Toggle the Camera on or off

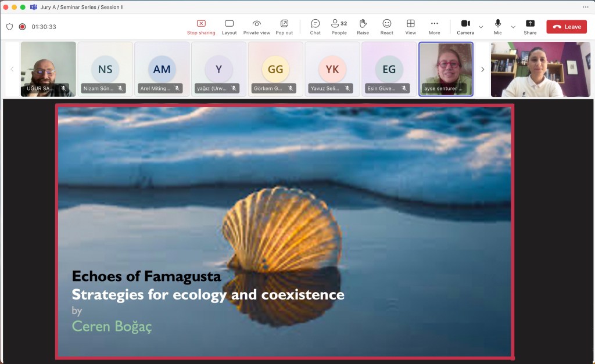465,27
